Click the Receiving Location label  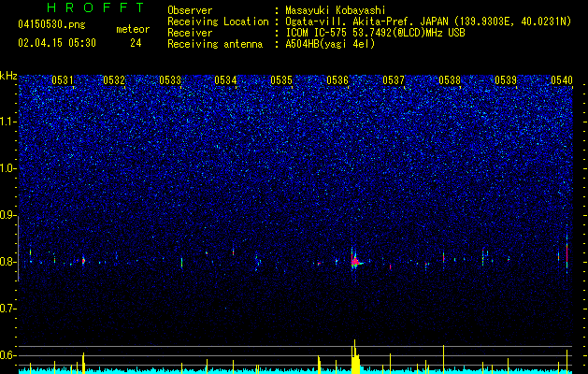coord(218,22)
